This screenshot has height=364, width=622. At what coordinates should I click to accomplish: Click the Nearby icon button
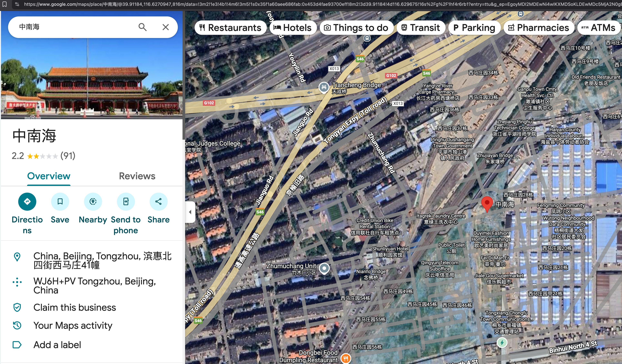[x=93, y=201]
